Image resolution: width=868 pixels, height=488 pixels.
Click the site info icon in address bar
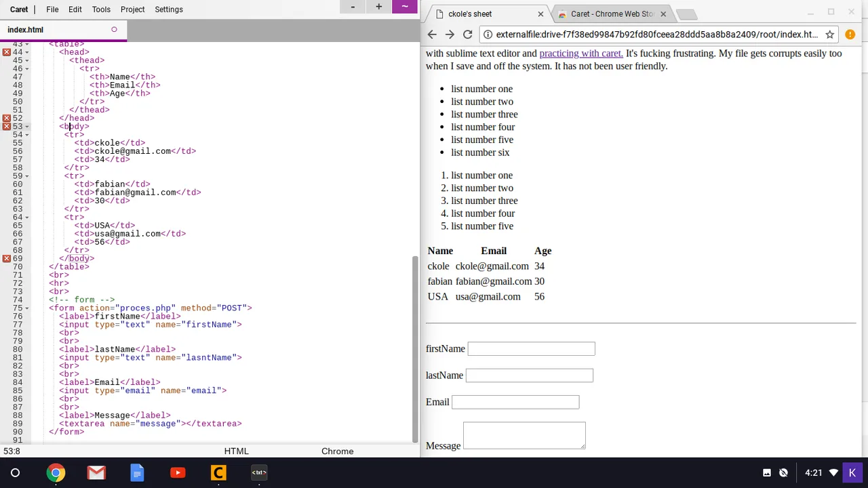(488, 35)
